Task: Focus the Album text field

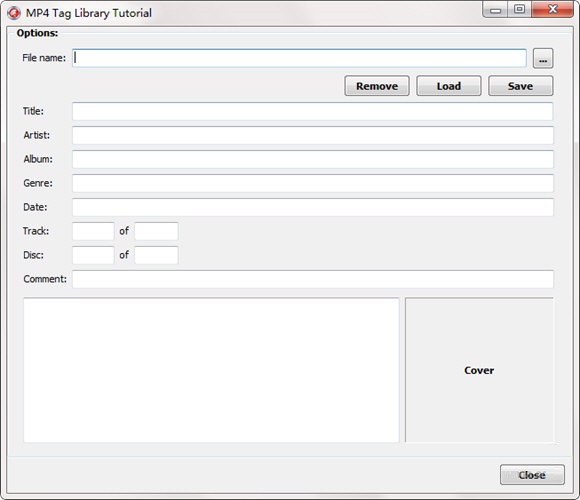Action: pos(313,159)
